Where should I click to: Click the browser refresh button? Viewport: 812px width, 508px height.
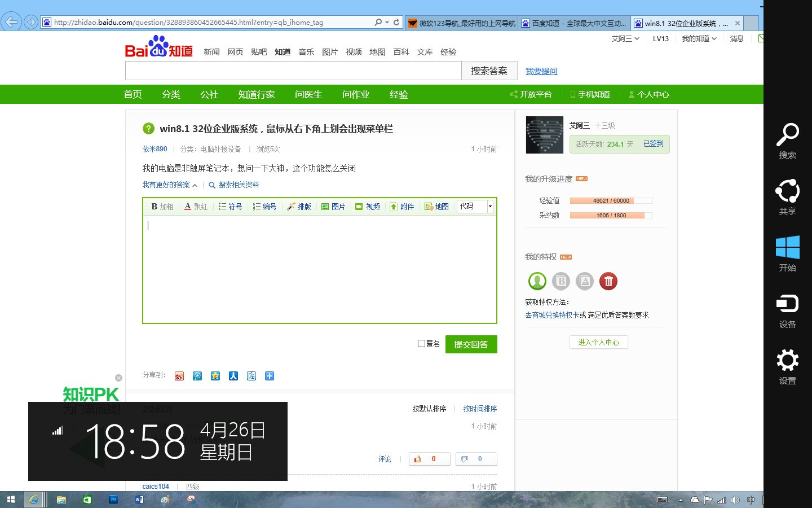(x=396, y=23)
